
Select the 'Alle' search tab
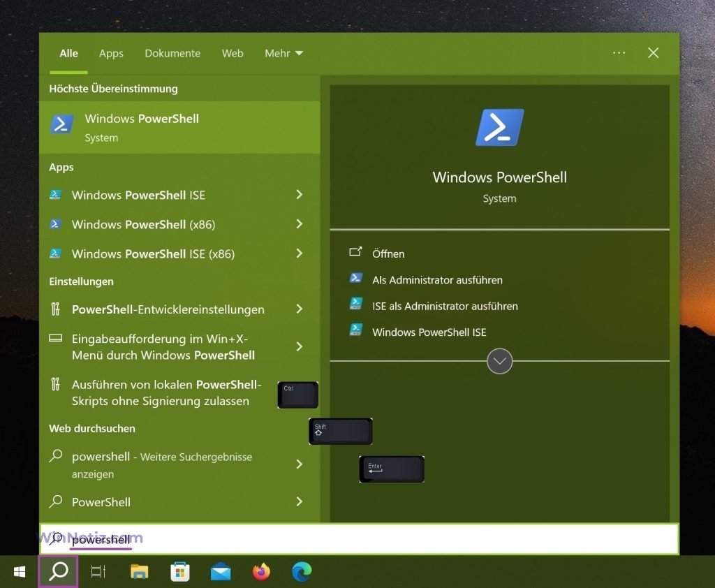click(x=69, y=53)
